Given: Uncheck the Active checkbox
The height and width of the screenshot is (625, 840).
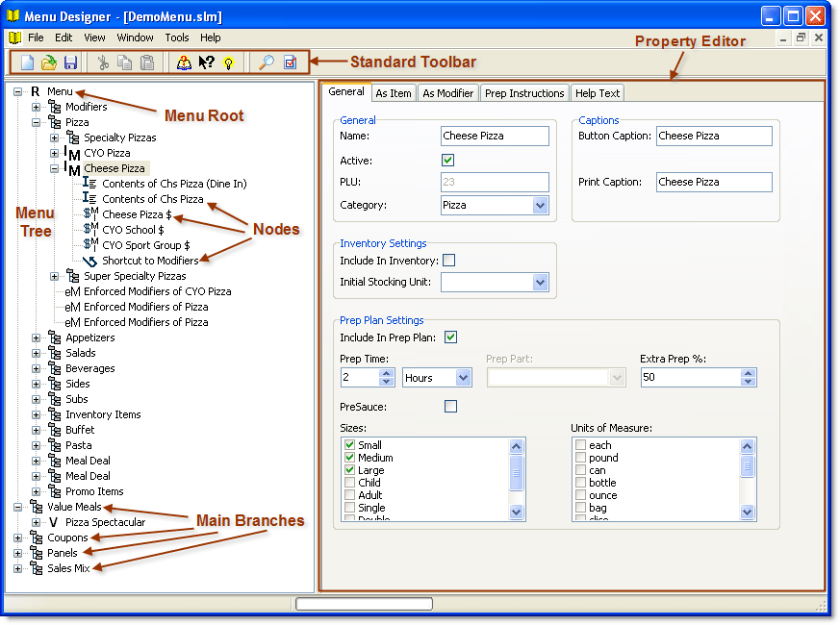Looking at the screenshot, I should click(447, 161).
